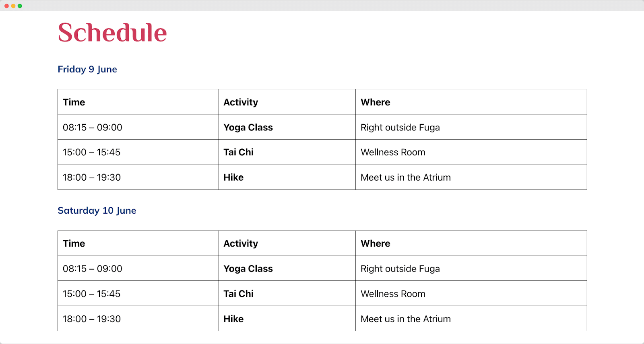Viewport: 644px width, 344px height.
Task: Click the Friday 9 June heading
Action: point(87,69)
